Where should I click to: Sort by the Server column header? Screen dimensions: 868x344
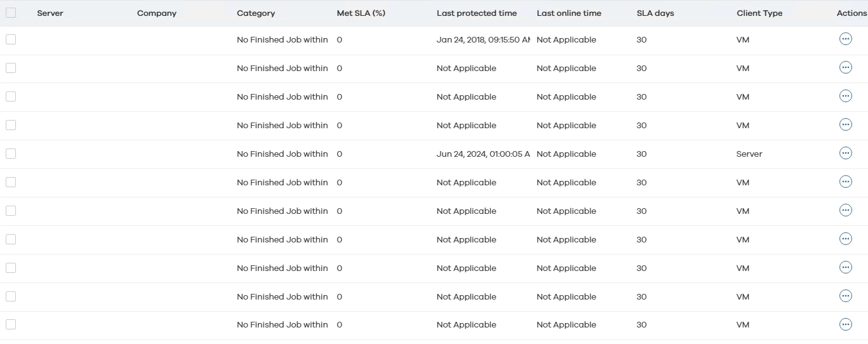[50, 13]
